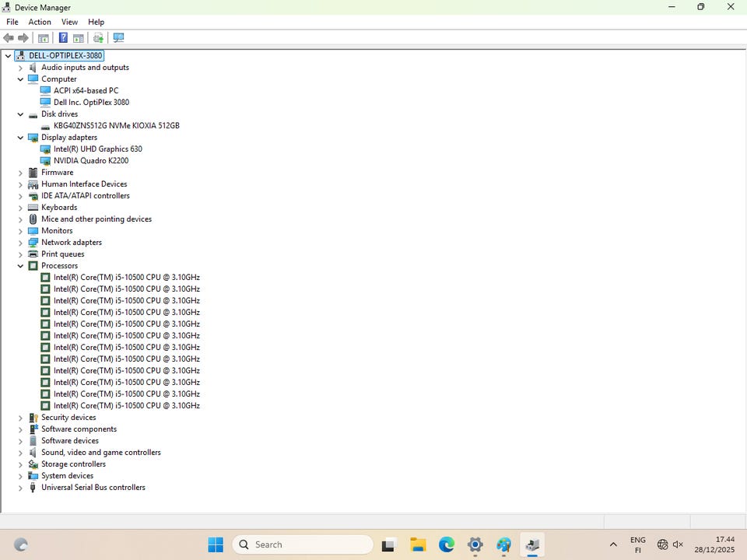Open the Help toolbar icon

[63, 37]
